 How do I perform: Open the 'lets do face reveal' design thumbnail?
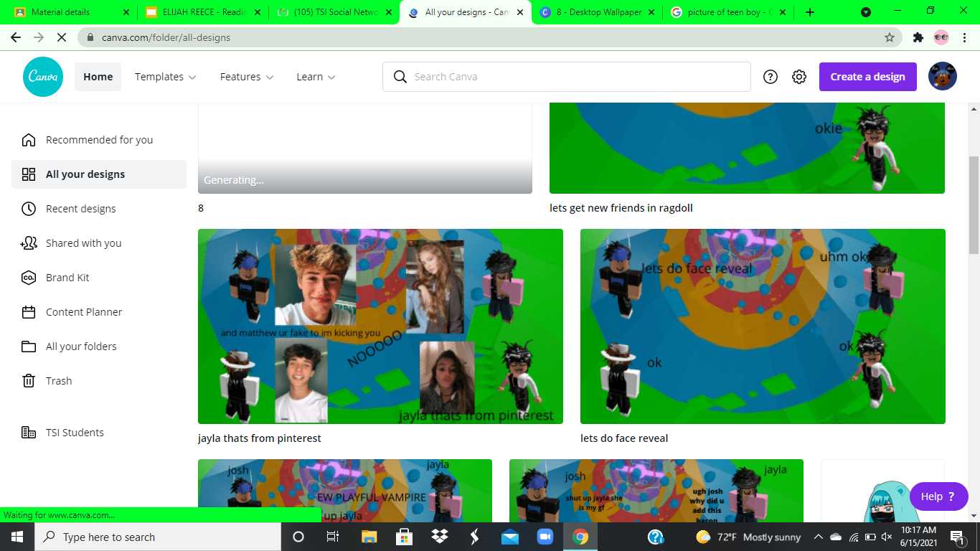(763, 326)
